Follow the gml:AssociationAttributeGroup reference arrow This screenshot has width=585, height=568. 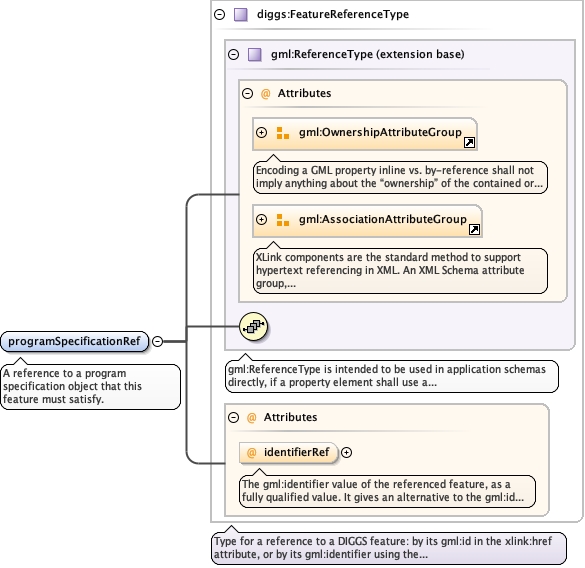coord(474,230)
